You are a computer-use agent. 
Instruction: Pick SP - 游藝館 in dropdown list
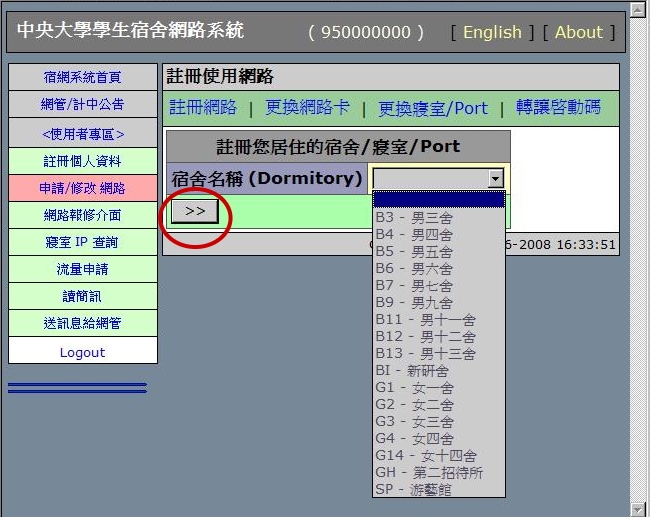pyautogui.click(x=413, y=489)
